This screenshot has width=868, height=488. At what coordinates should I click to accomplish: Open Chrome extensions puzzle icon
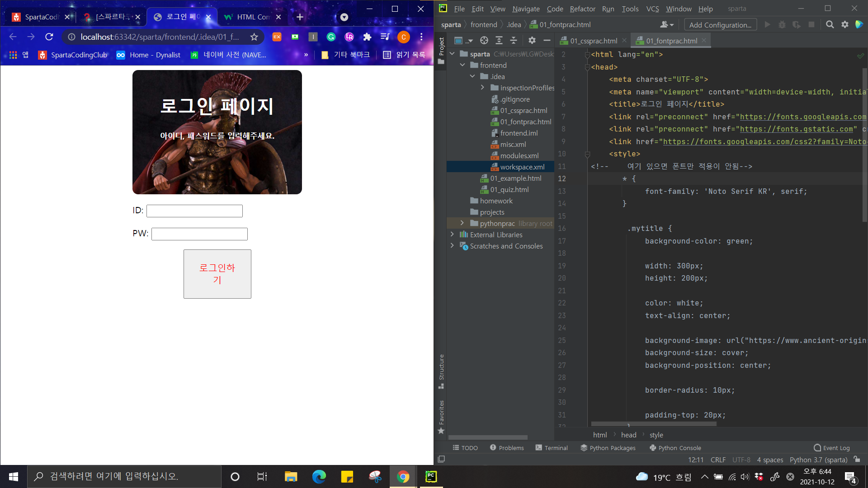coord(367,37)
